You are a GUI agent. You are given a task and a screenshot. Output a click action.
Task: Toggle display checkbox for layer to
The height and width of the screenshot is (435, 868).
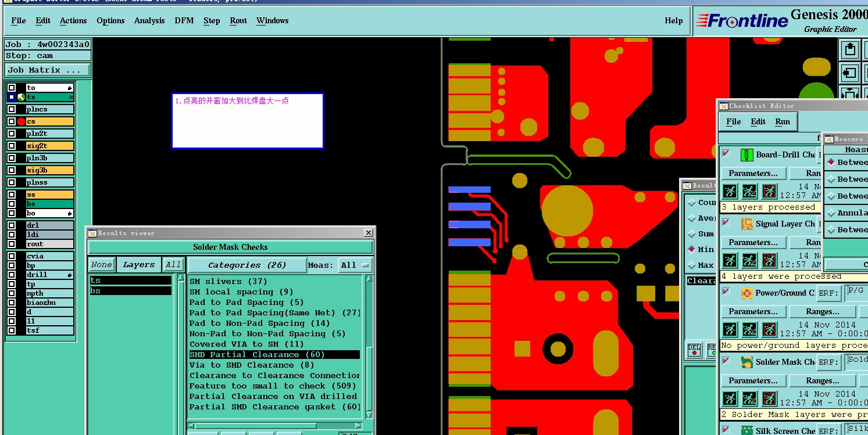tap(12, 88)
